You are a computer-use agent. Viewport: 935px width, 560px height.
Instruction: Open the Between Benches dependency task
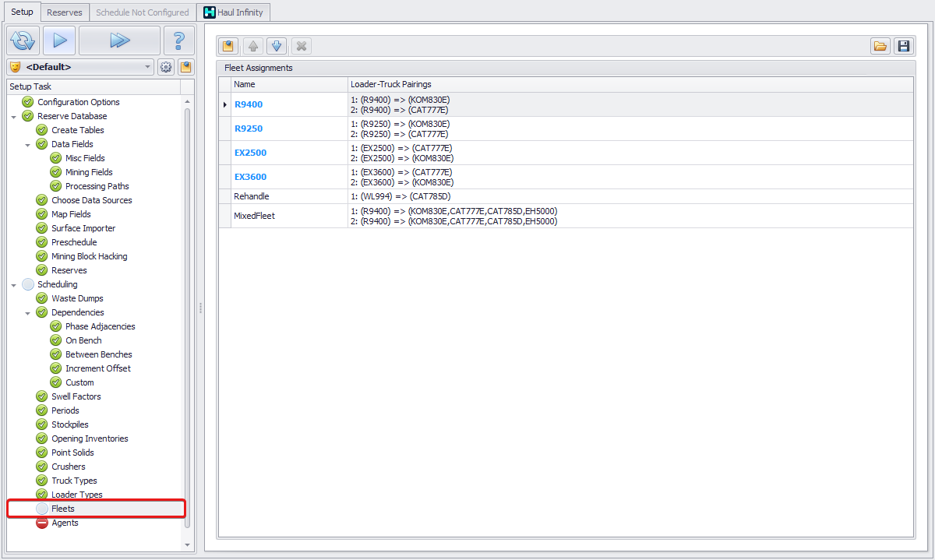pyautogui.click(x=99, y=354)
